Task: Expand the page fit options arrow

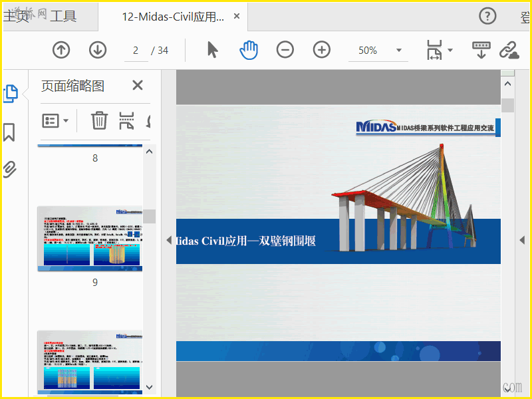Action: click(x=450, y=51)
